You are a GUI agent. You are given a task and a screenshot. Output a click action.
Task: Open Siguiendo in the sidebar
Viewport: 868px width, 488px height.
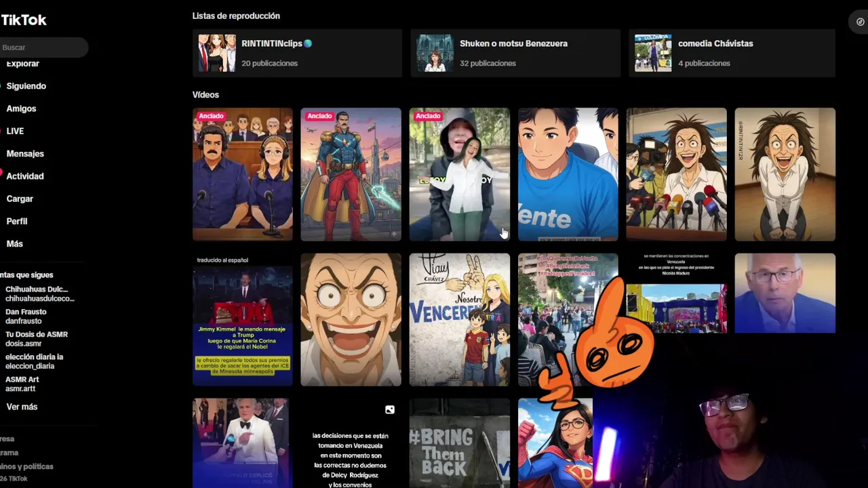pos(26,86)
